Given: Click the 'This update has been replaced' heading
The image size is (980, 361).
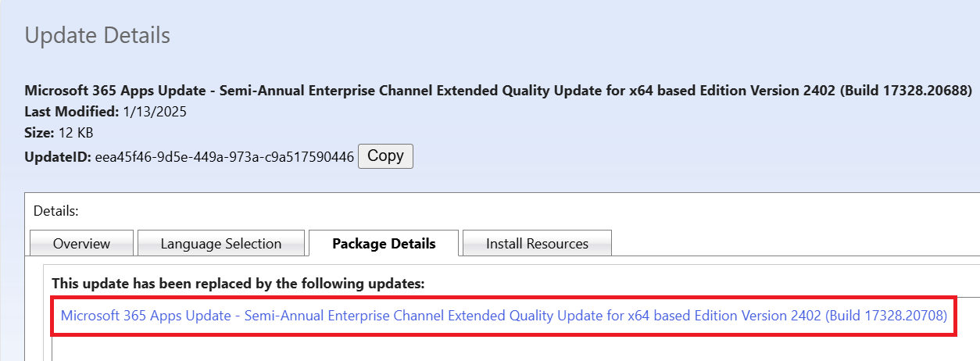Looking at the screenshot, I should pos(238,284).
